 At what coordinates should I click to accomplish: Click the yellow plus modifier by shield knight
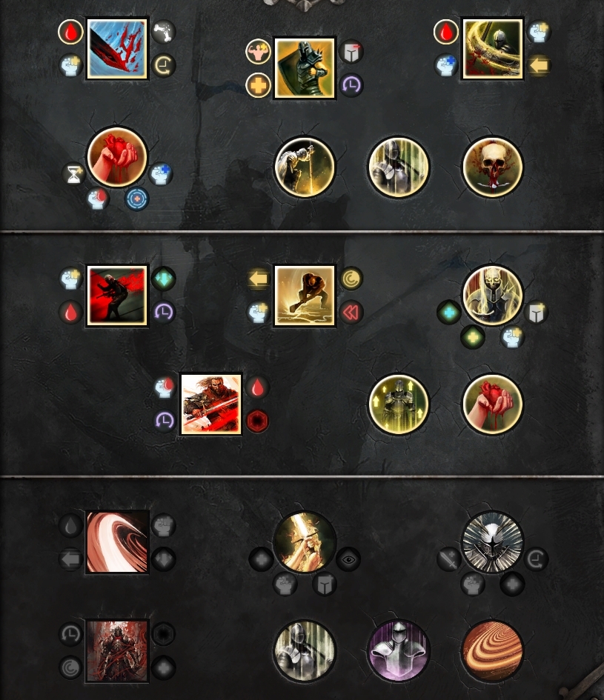(258, 85)
